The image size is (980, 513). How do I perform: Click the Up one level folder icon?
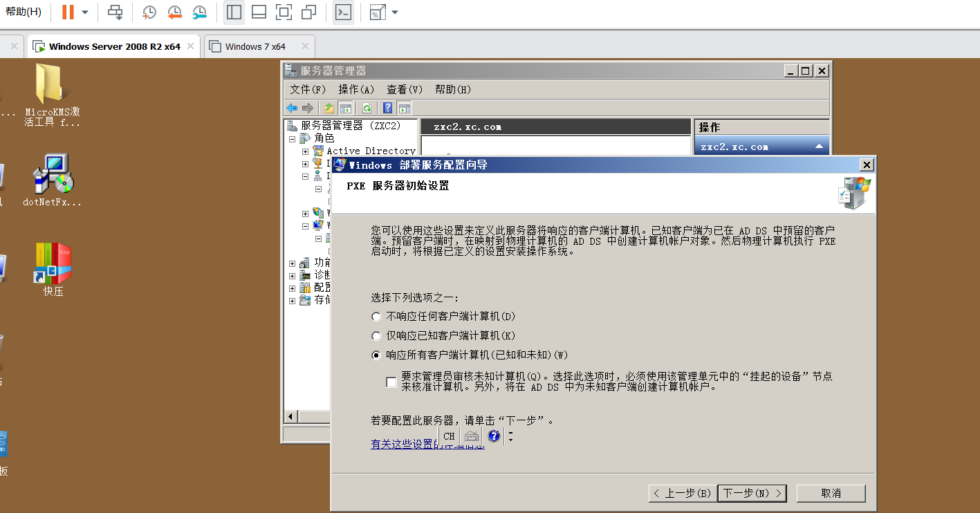[x=329, y=108]
